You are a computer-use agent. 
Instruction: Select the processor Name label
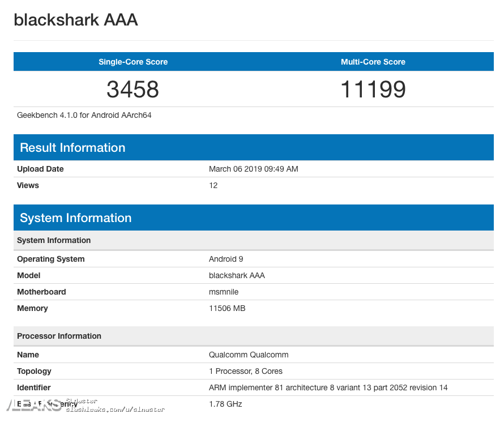coord(28,355)
